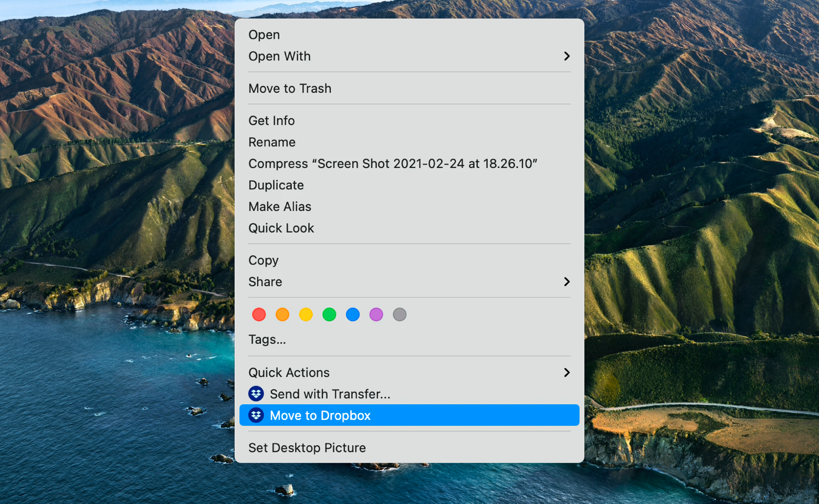Compress the Screen Shot 2021-02-24 file
Viewport: 819px width, 504px height.
pos(409,164)
